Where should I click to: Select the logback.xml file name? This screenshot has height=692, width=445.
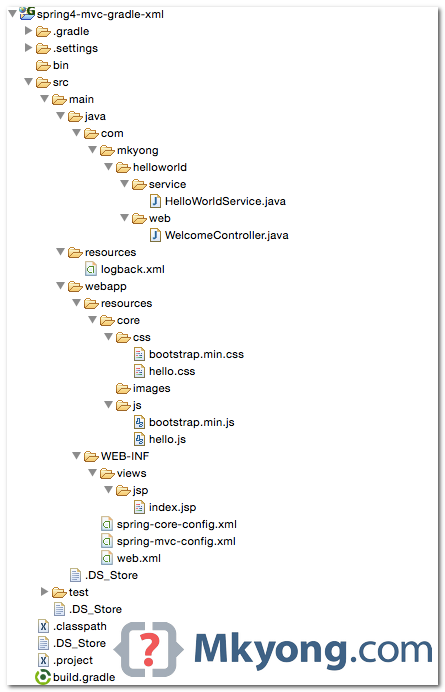click(x=132, y=269)
